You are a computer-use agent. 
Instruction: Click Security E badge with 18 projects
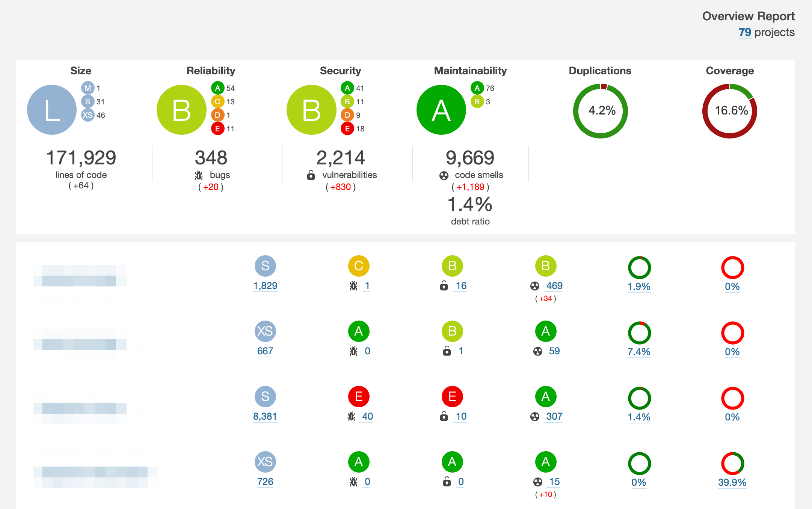point(347,129)
